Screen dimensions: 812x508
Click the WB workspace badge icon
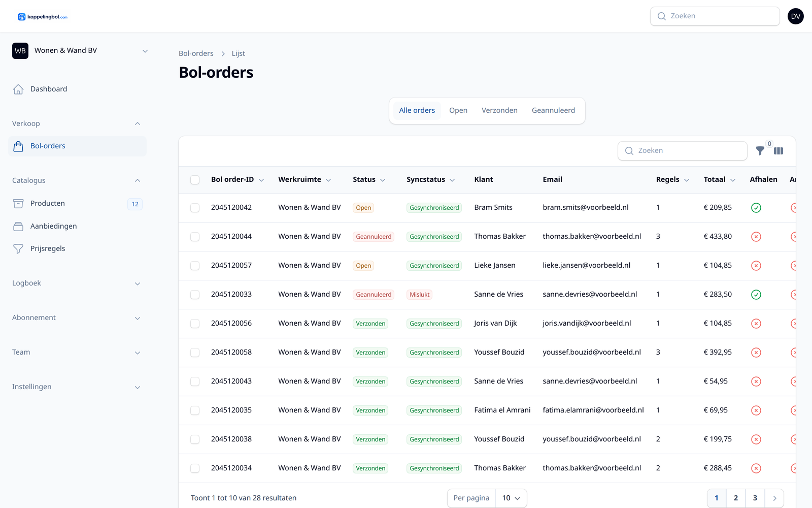coord(20,51)
